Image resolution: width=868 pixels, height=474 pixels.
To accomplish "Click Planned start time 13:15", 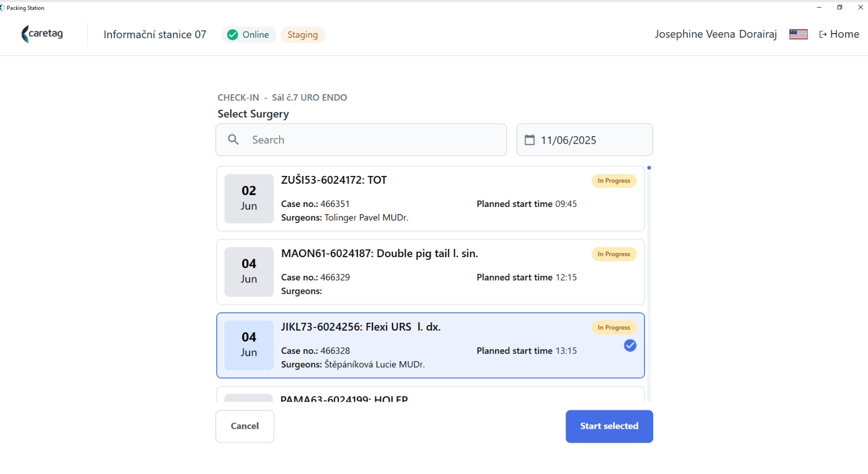I will point(526,351).
